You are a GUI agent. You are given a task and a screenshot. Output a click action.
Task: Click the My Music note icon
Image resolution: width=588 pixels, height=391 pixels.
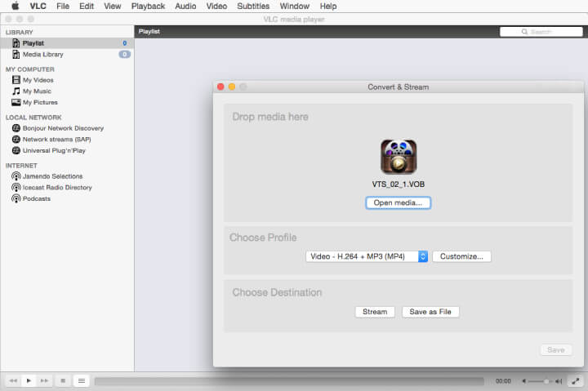tap(16, 91)
